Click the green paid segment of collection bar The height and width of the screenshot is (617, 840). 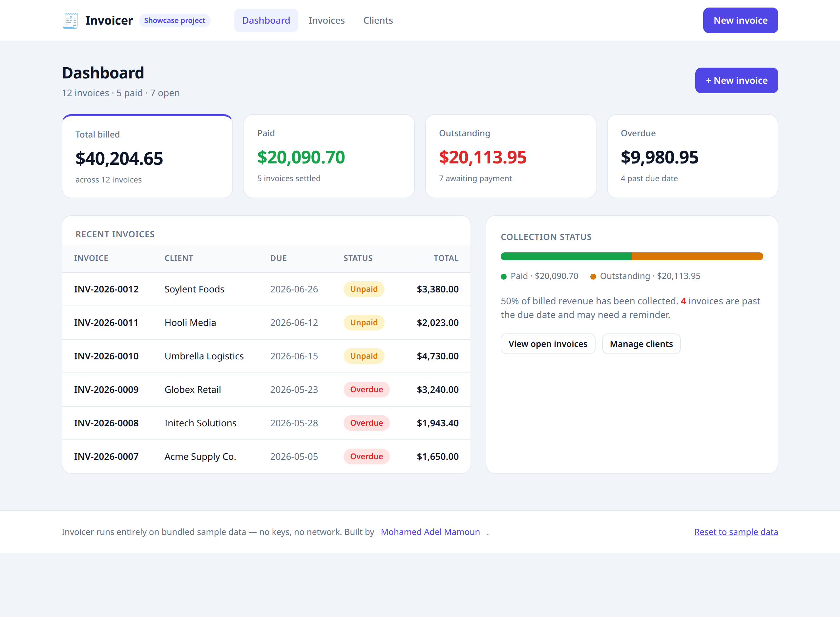click(566, 256)
